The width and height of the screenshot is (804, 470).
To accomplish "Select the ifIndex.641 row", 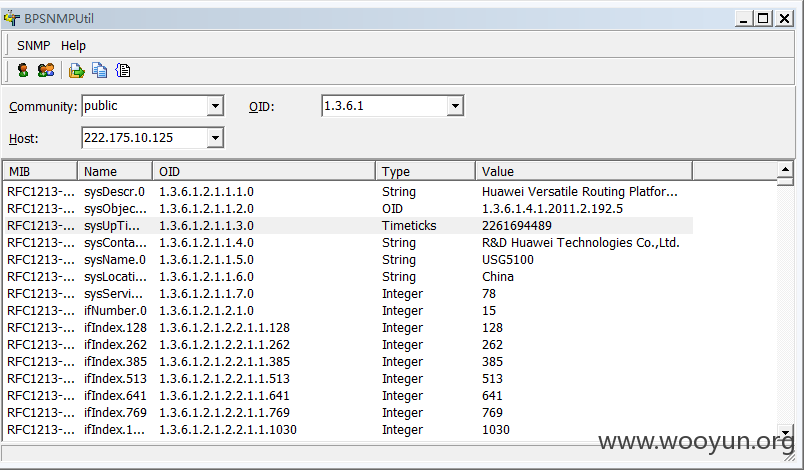I will (x=349, y=395).
